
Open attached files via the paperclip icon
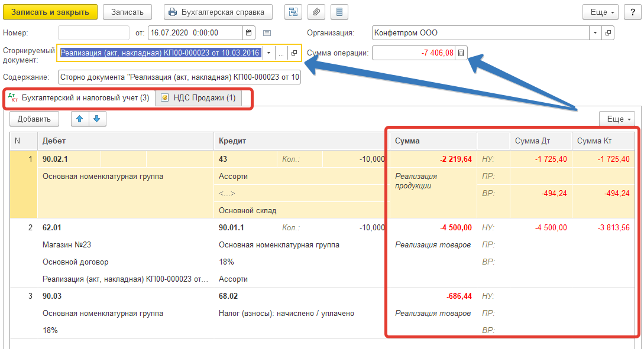click(x=316, y=12)
